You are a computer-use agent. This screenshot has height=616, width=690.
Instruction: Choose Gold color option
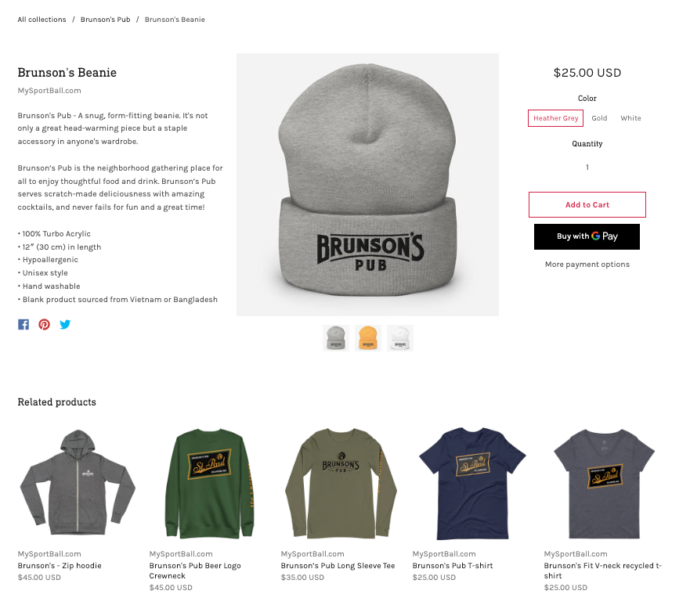(599, 118)
